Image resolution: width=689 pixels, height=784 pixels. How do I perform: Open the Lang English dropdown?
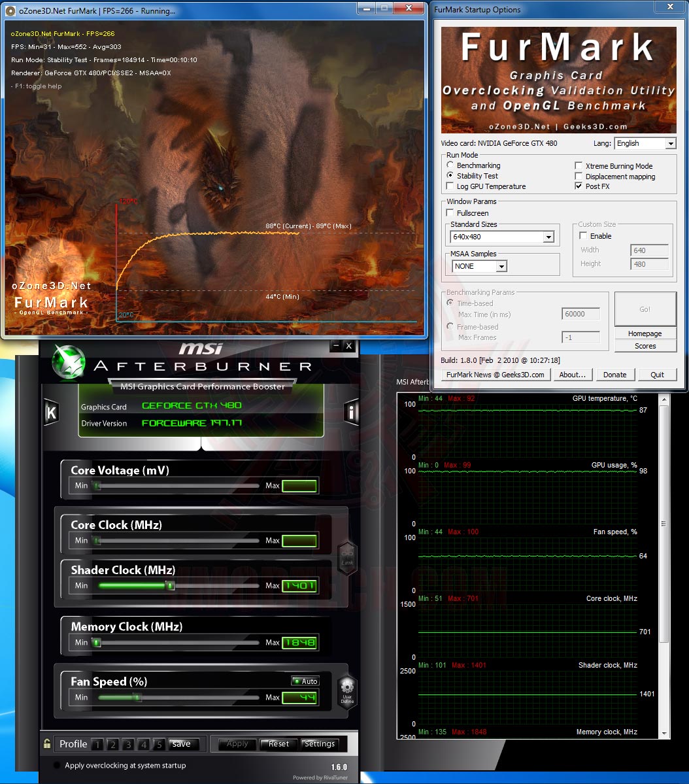(x=645, y=143)
